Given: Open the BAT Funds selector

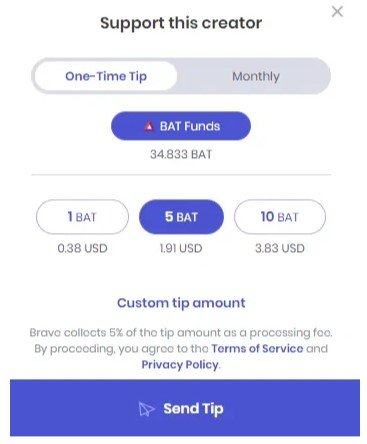Looking at the screenshot, I should [181, 126].
